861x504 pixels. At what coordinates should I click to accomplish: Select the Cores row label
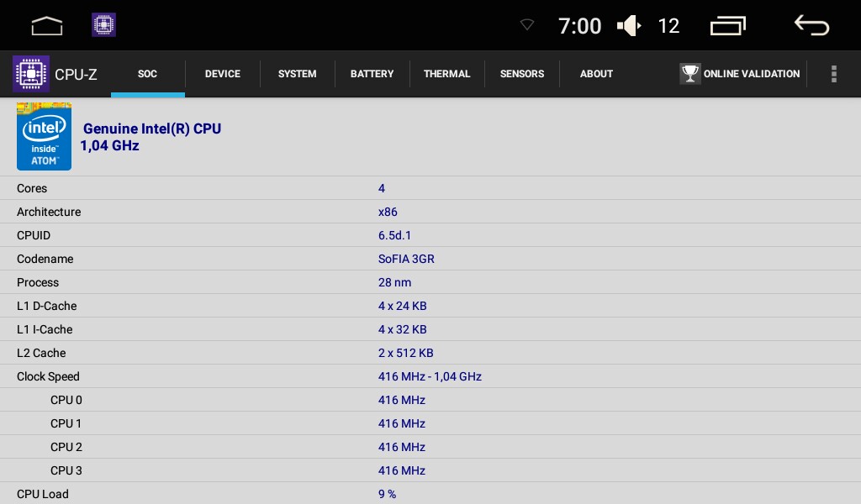click(x=32, y=189)
